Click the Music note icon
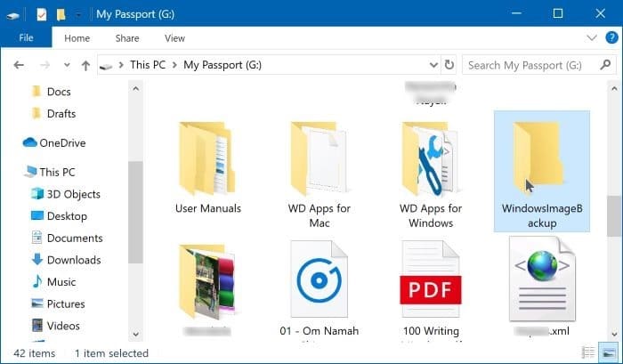This screenshot has width=623, height=364. [37, 281]
